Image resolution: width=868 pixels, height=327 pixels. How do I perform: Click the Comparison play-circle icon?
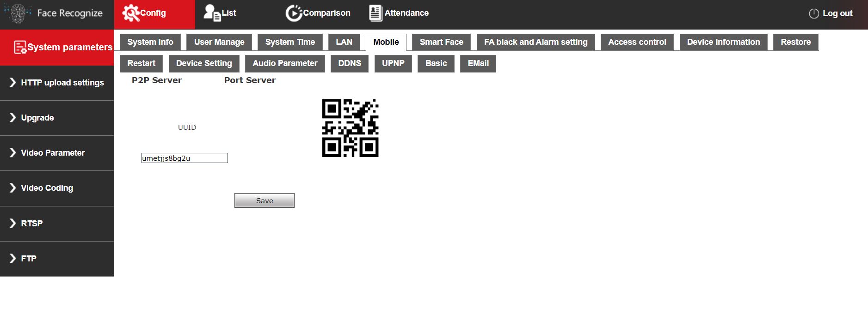(294, 13)
